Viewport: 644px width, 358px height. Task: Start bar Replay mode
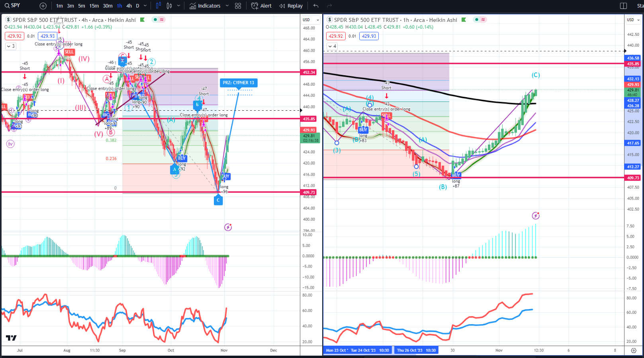pos(291,6)
